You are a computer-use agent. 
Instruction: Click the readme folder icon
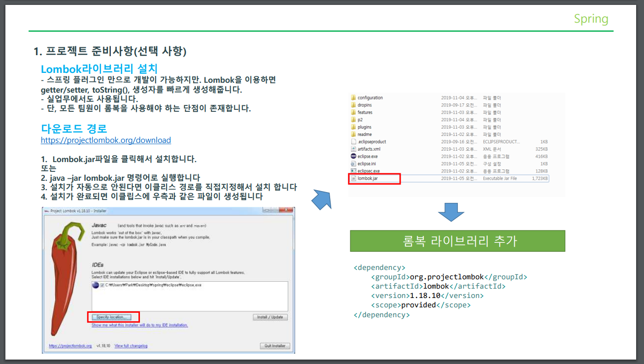pyautogui.click(x=353, y=134)
